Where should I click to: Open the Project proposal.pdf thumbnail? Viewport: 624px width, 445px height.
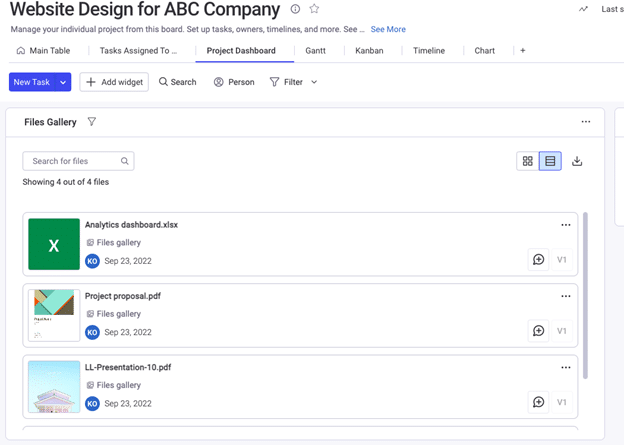54,315
